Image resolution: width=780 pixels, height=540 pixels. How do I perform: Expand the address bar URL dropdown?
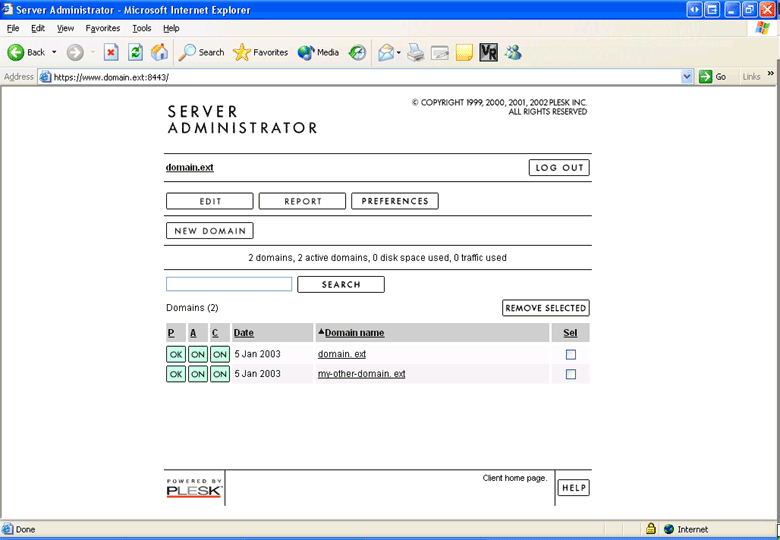(687, 77)
